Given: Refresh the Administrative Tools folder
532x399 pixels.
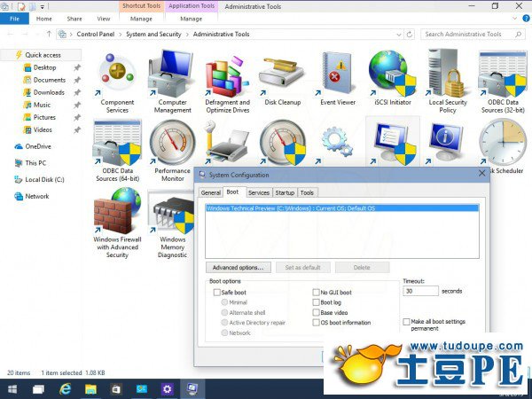Looking at the screenshot, I should tap(410, 35).
